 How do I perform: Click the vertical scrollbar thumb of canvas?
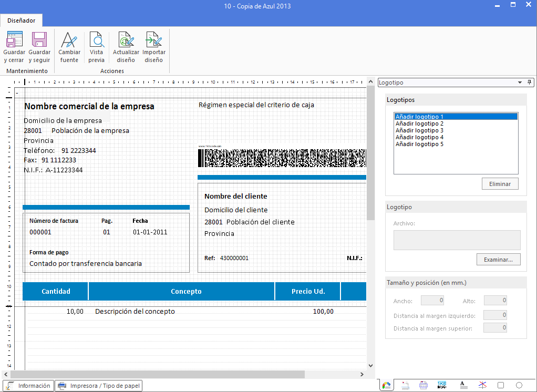point(370,153)
